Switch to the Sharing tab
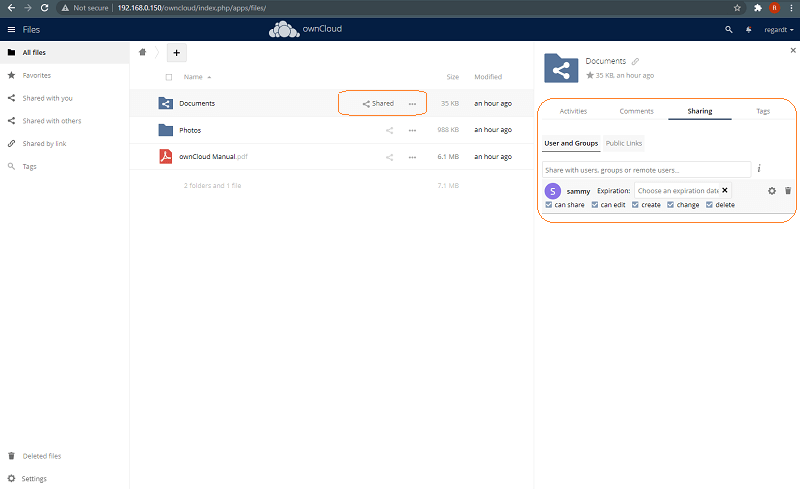 (699, 111)
